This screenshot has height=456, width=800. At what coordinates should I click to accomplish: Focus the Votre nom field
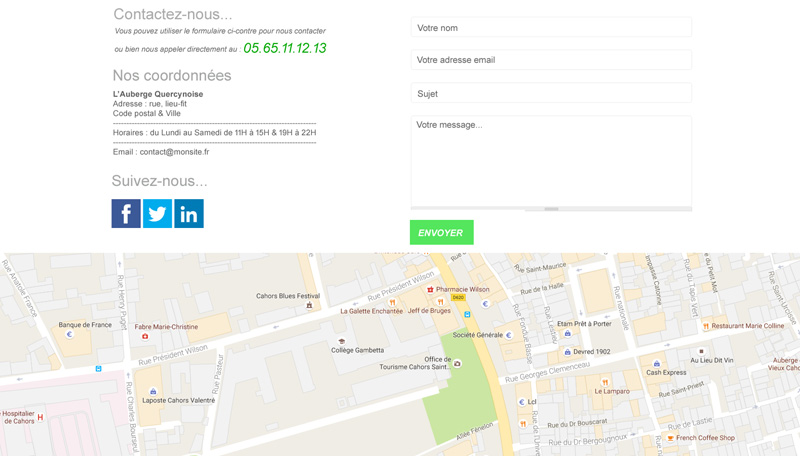(x=551, y=28)
